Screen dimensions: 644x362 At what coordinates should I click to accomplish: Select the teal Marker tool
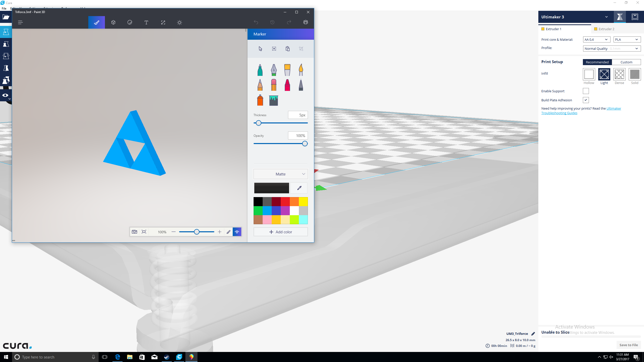pyautogui.click(x=260, y=70)
